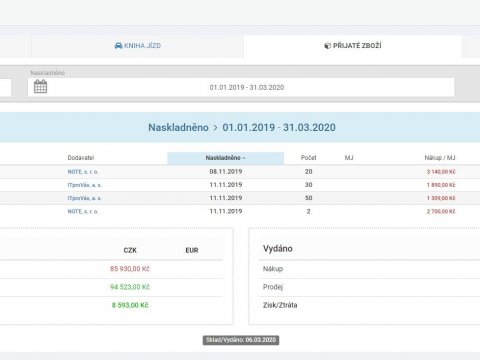480x360 pixels.
Task: Open ITproVás supplier link with count 30
Action: (85, 185)
